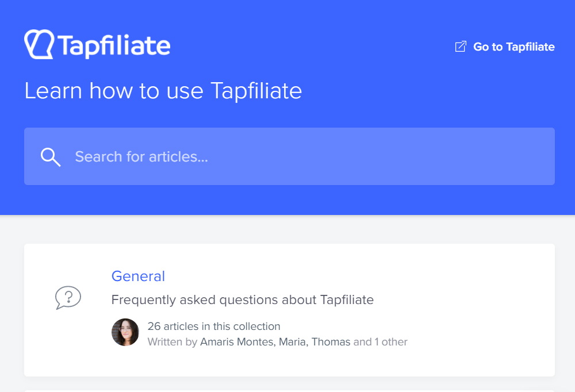Screen dimensions: 575x392
Task: Click the author name Amaris Montes
Action: [x=237, y=342]
